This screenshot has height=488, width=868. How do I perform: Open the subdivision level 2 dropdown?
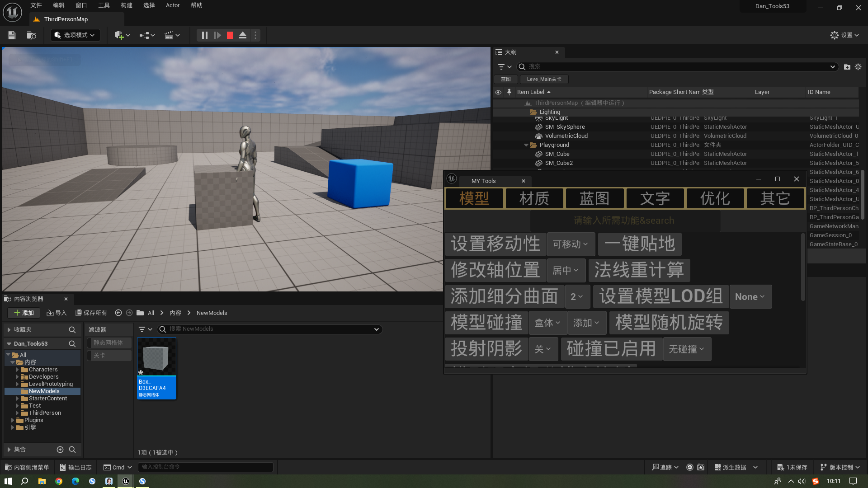(x=577, y=297)
